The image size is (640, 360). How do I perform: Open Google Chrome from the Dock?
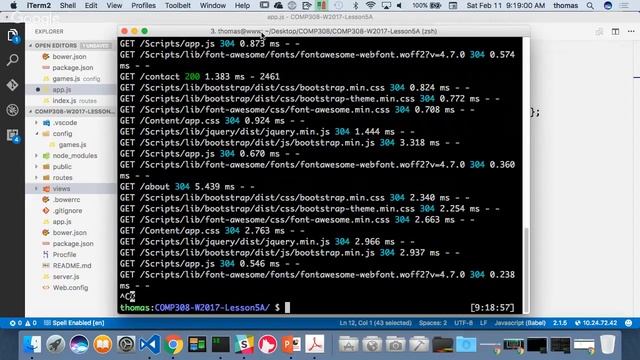pyautogui.click(x=173, y=344)
